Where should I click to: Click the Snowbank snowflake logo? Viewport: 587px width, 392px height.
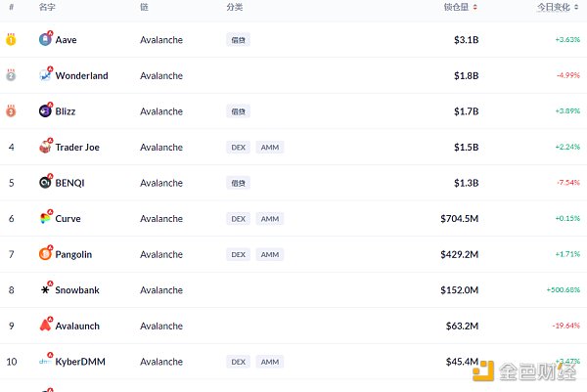click(45, 290)
